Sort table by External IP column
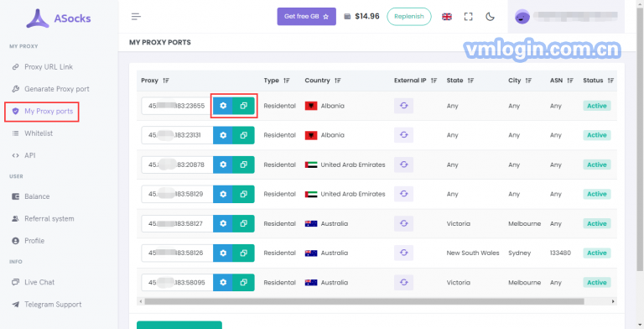644x329 pixels. point(434,81)
